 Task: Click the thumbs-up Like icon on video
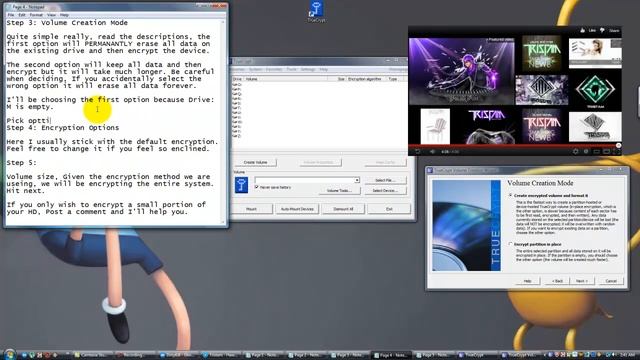point(582,30)
